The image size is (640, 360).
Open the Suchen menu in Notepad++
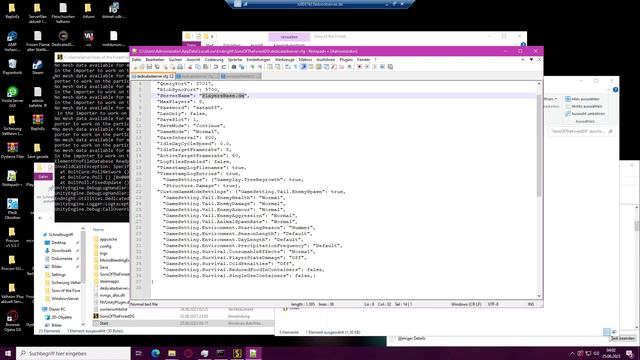[175, 60]
